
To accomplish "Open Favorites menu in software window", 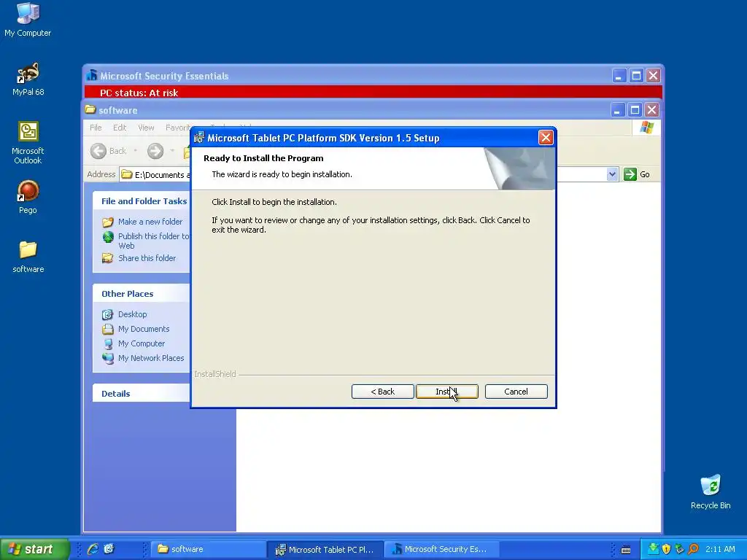I will pos(177,128).
